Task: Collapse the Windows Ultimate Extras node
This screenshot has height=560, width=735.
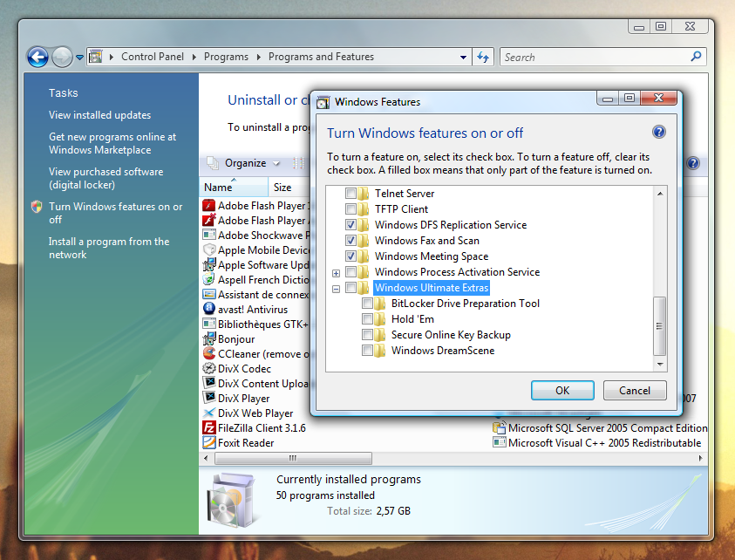Action: click(336, 289)
